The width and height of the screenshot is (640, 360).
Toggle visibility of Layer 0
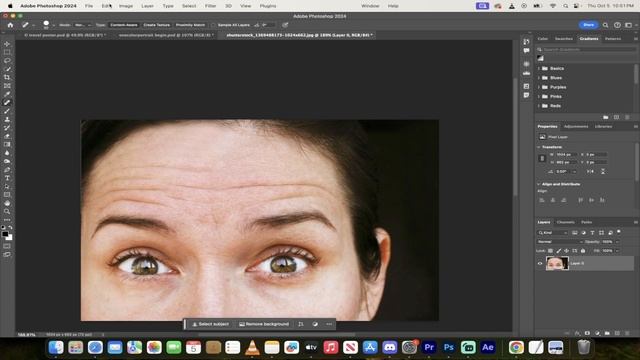[540, 263]
